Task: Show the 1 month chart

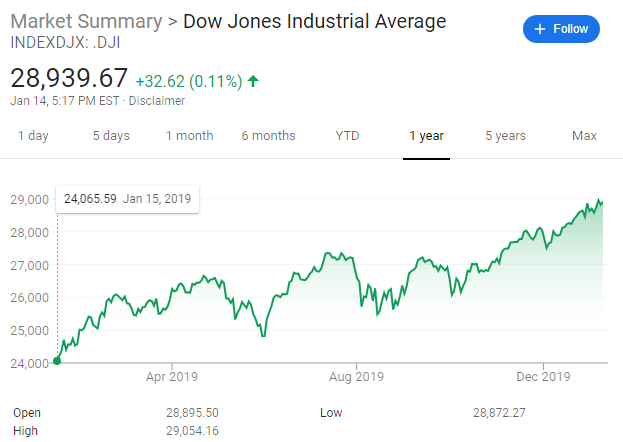Action: (189, 136)
